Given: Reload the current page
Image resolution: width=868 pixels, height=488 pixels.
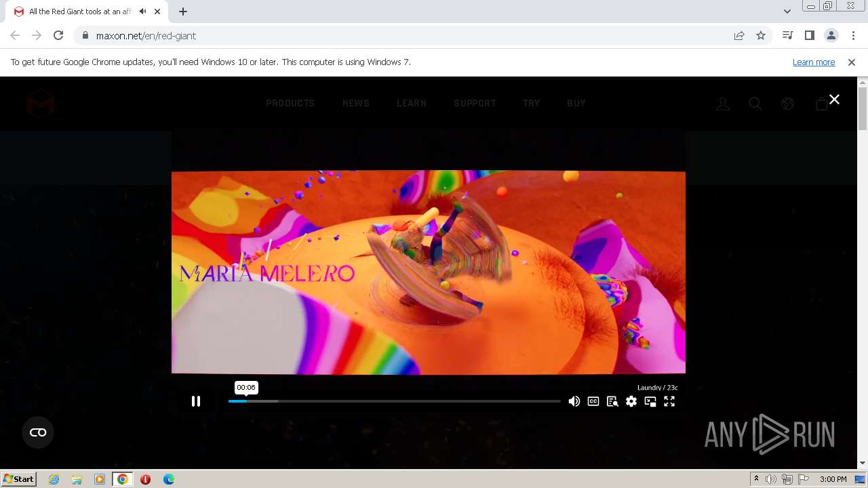Looking at the screenshot, I should click(58, 35).
